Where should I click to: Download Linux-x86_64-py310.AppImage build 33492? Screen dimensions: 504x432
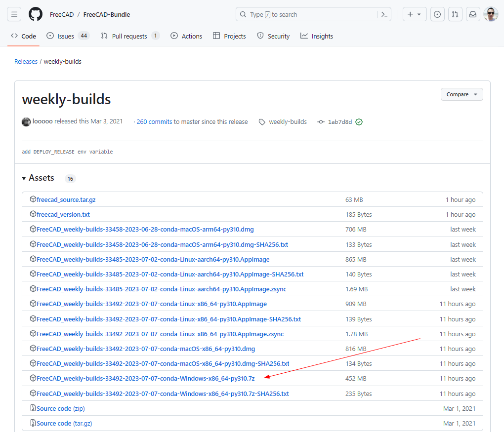tap(151, 304)
